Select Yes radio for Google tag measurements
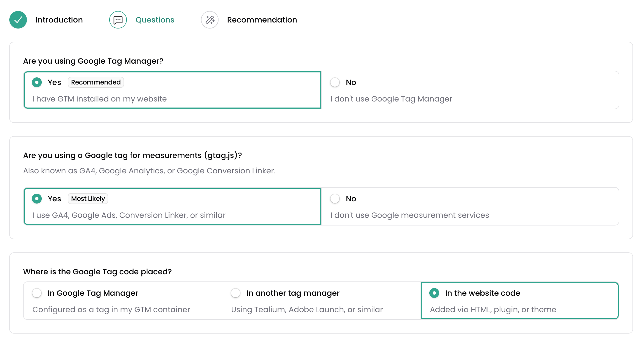The height and width of the screenshot is (344, 644). [37, 199]
